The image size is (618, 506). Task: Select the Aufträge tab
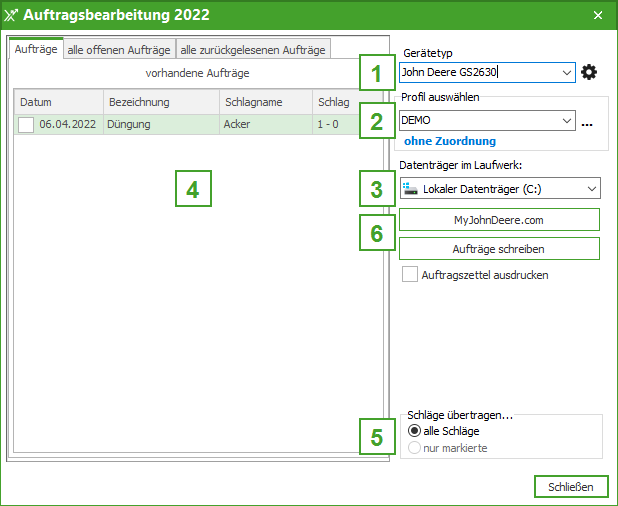click(x=36, y=49)
